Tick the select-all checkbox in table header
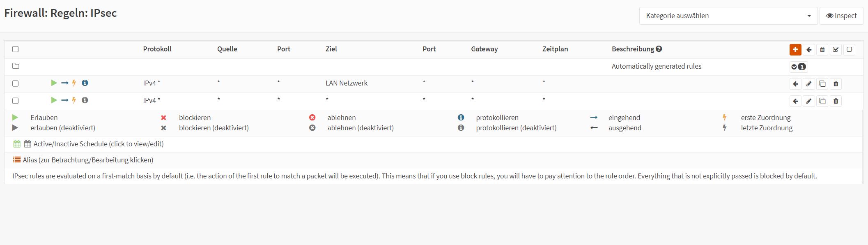Viewport: 868px width, 245px height. click(x=16, y=49)
